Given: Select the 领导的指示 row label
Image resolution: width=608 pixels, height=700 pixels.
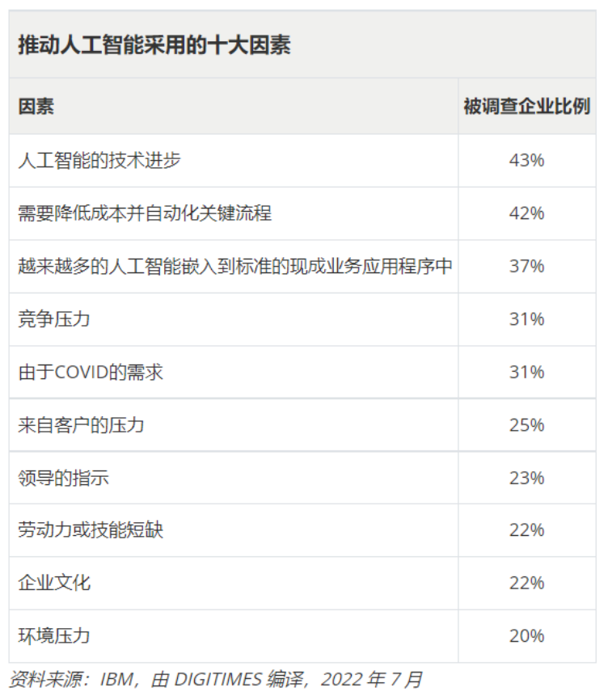Looking at the screenshot, I should tap(63, 478).
